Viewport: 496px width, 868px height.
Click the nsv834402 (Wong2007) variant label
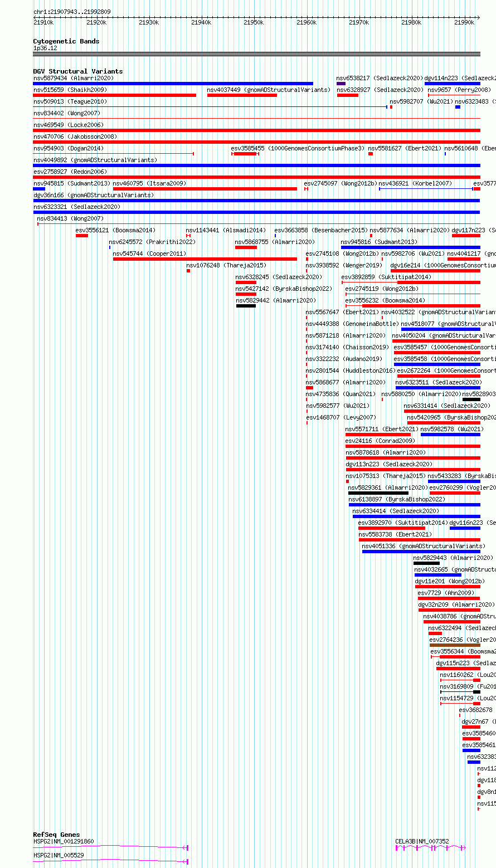click(x=66, y=113)
